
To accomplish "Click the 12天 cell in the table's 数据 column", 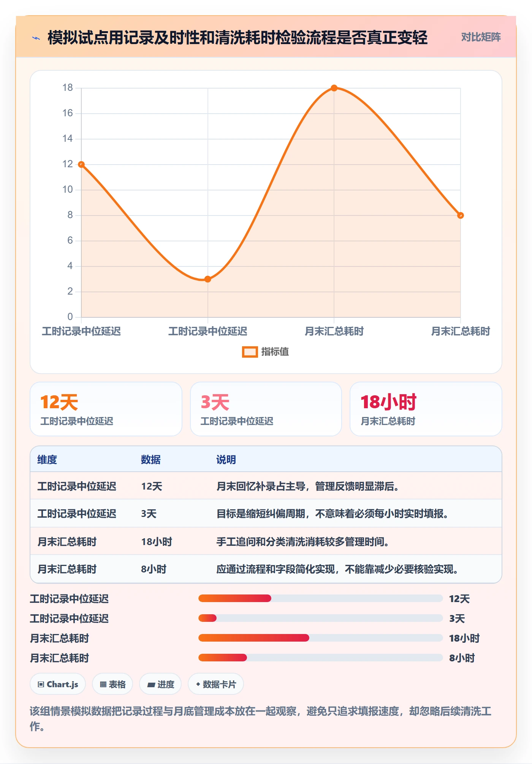I will (152, 487).
